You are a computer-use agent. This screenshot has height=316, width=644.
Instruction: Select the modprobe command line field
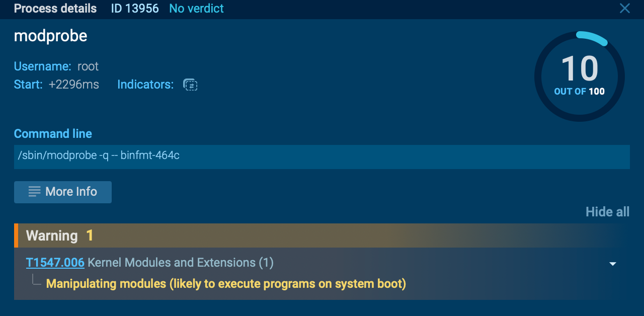[x=322, y=156]
